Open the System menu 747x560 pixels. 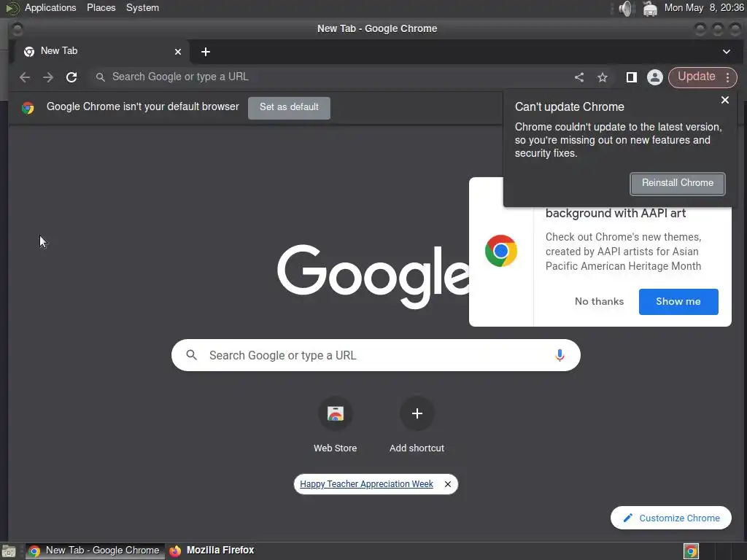coord(142,7)
